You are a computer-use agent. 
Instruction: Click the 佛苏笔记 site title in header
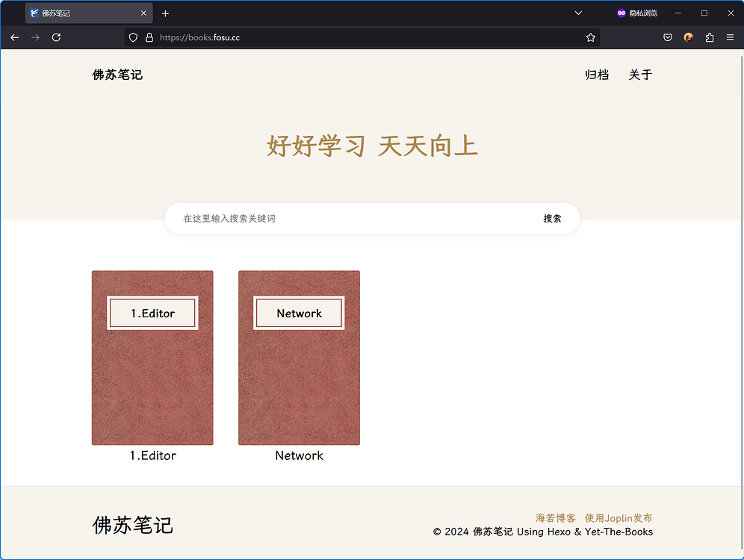117,75
